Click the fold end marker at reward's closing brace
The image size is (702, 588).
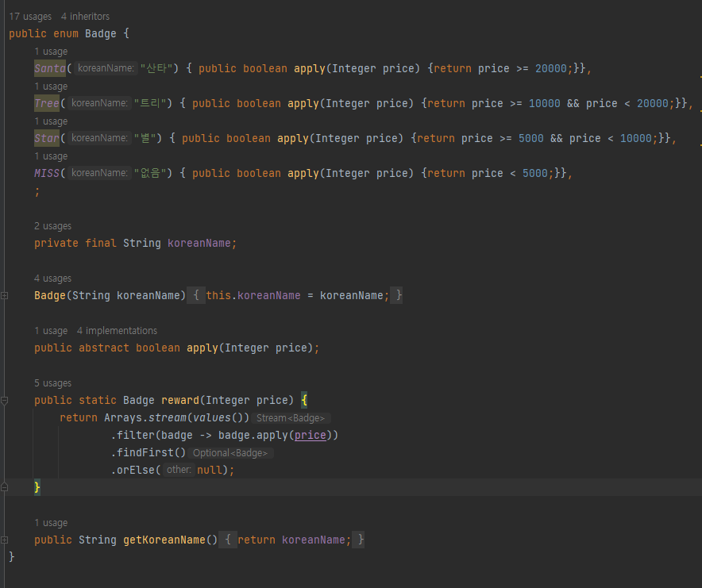coord(5,487)
